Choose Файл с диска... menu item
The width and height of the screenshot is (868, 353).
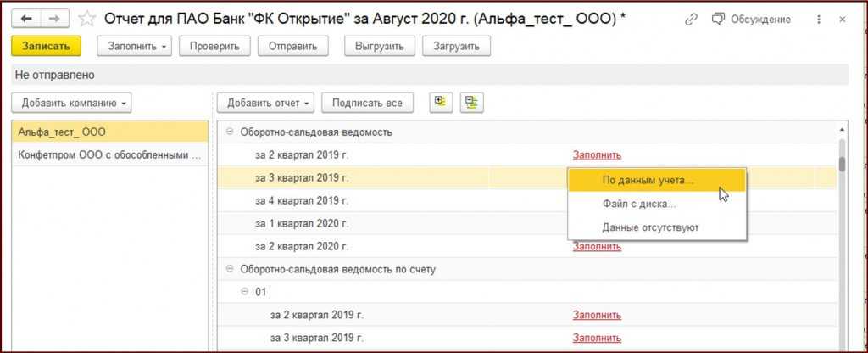657,204
